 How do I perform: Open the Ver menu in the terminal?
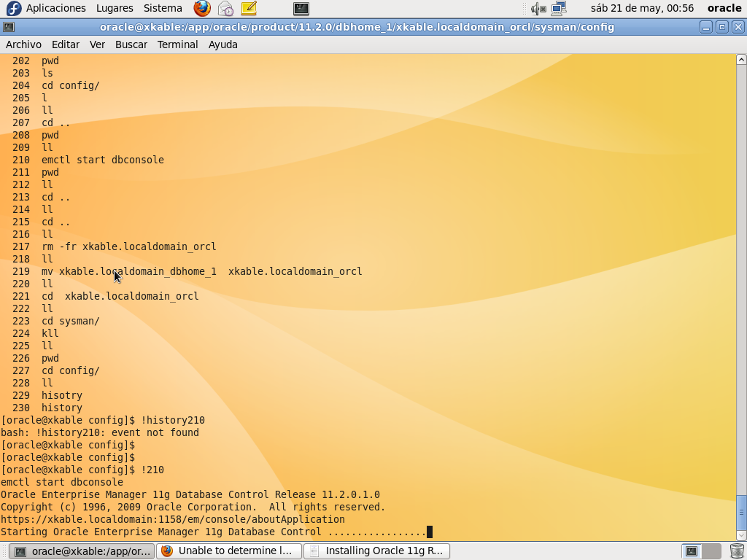pyautogui.click(x=97, y=44)
